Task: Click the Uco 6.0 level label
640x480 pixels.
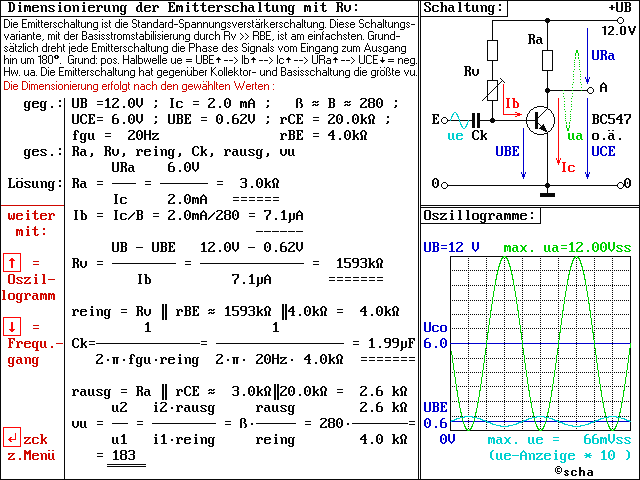Action: point(435,336)
